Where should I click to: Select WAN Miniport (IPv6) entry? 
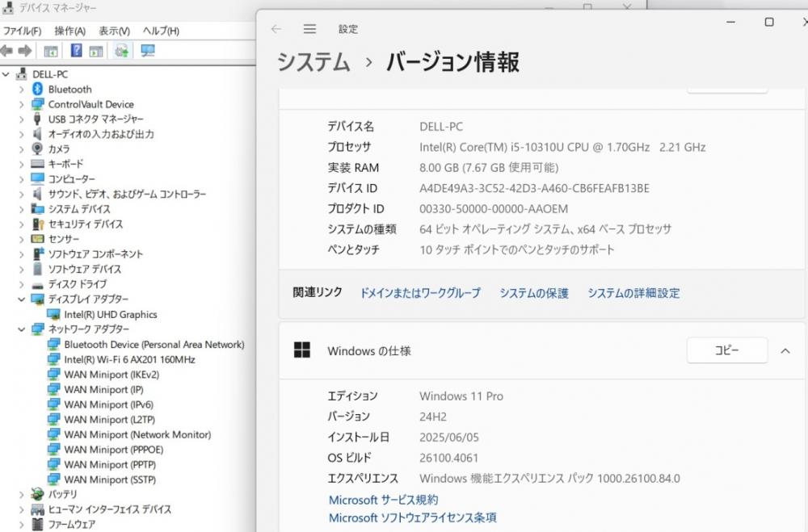(109, 404)
